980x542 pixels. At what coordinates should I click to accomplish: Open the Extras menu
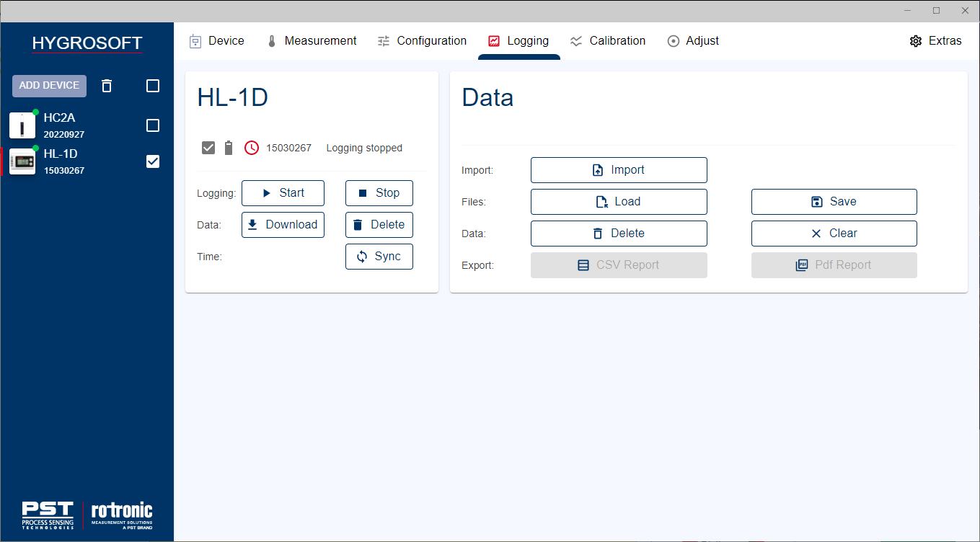(936, 41)
